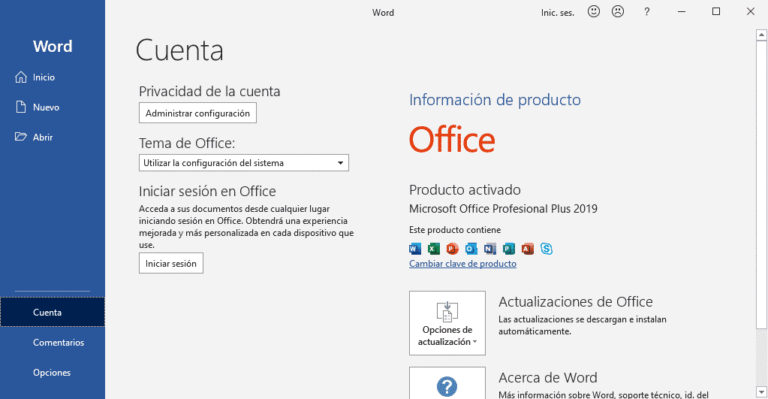Click the Microsoft Office Profesional Plus 2019 text

point(503,209)
